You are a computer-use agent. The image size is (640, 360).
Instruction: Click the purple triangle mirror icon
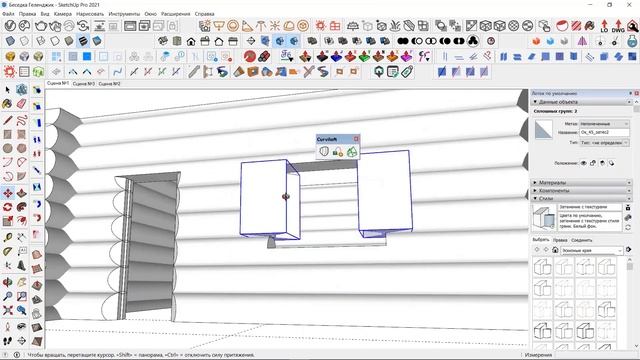click(x=582, y=41)
